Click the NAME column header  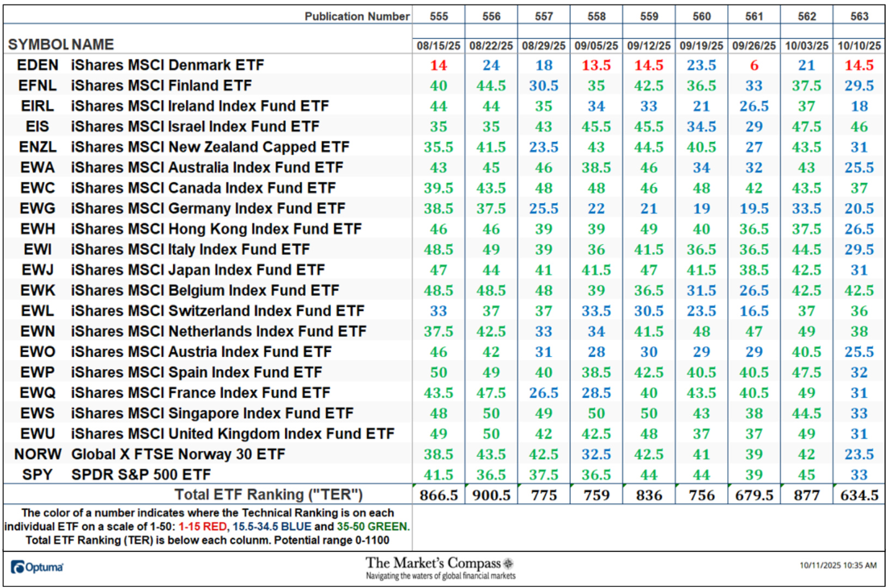[93, 44]
